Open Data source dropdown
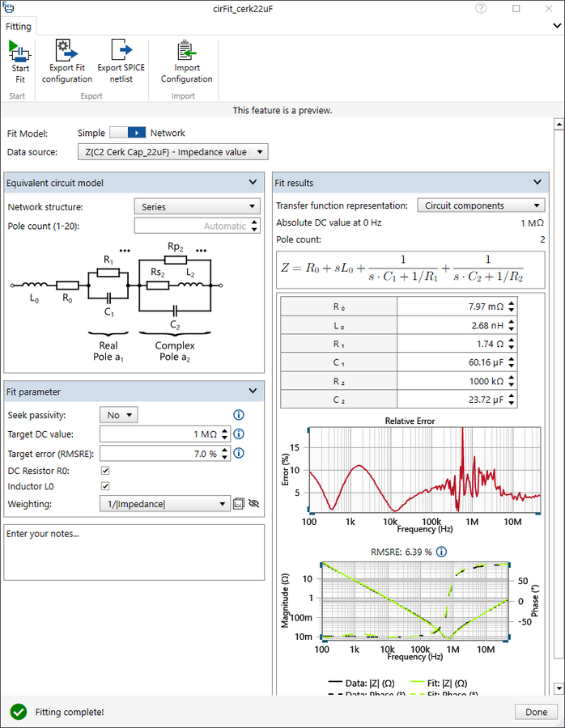This screenshot has height=728, width=565. point(173,152)
